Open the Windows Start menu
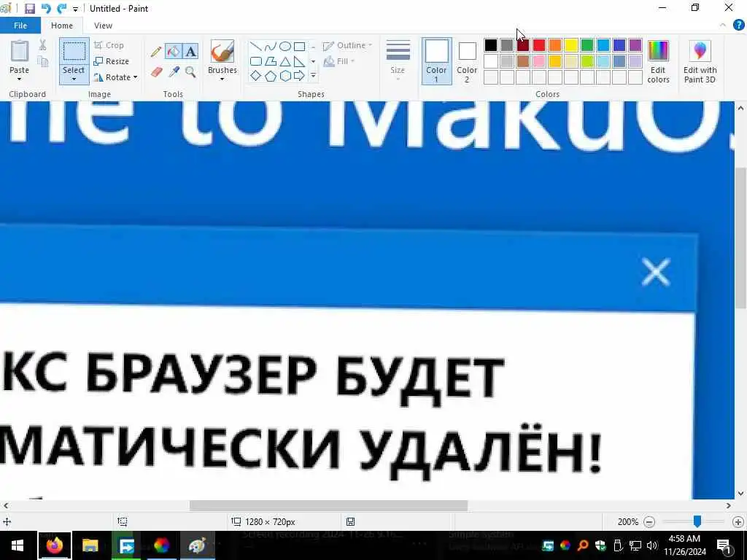This screenshot has width=747, height=560. click(18, 545)
